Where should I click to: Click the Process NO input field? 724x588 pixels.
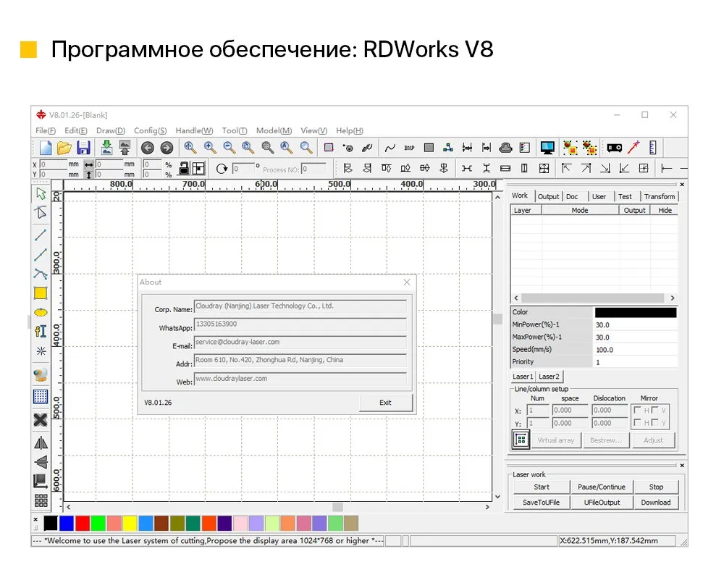[x=313, y=169]
